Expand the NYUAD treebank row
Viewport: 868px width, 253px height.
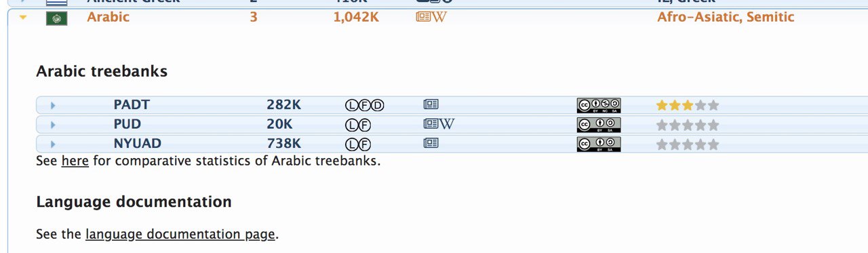(52, 144)
